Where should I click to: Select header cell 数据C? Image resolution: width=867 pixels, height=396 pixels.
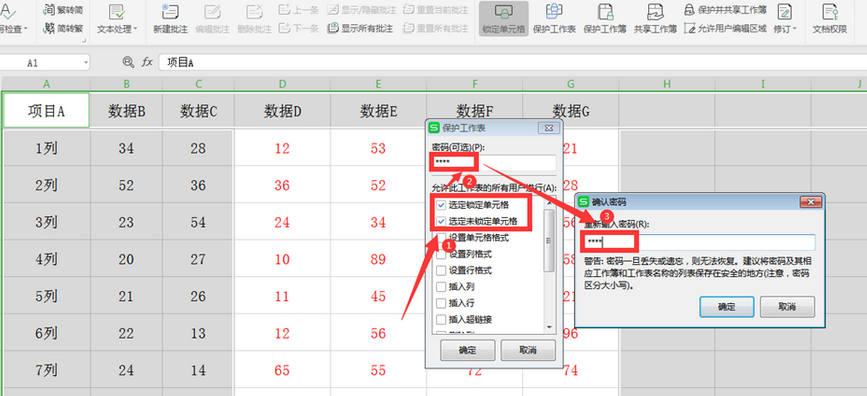pos(199,111)
